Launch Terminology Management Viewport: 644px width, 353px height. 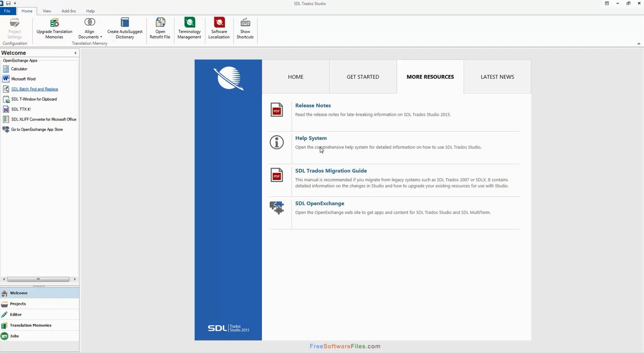coord(189,29)
